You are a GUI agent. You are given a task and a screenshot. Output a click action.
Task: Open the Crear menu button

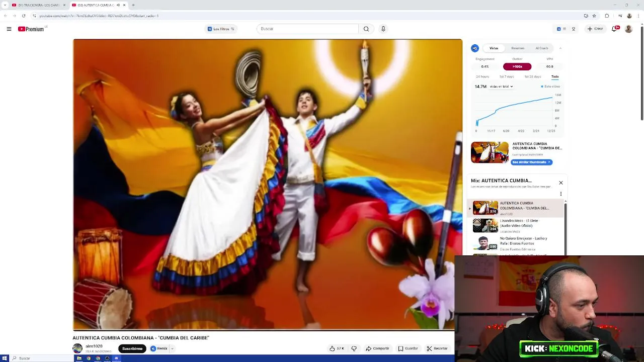point(595,29)
